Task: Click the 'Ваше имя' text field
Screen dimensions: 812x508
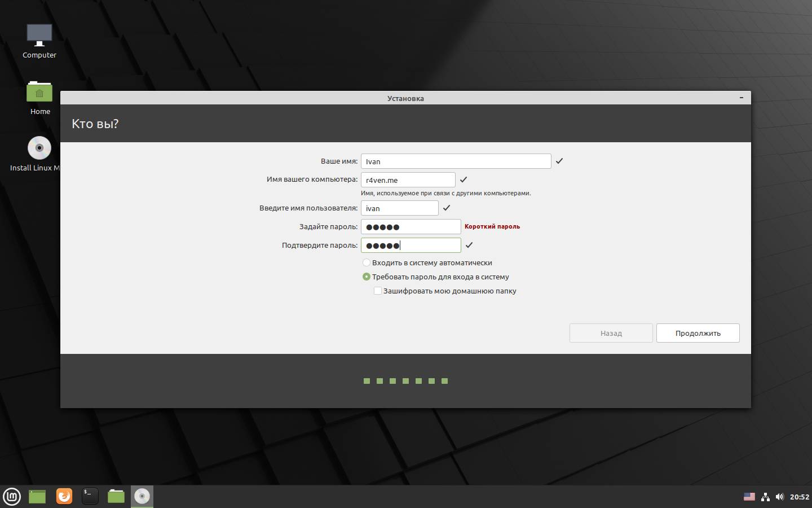Action: [x=456, y=161]
